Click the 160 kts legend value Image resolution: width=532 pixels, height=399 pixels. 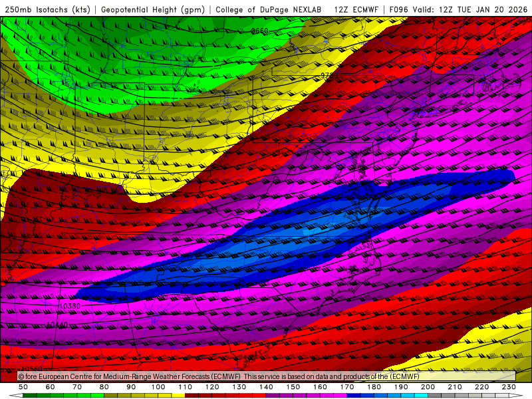tap(320, 387)
